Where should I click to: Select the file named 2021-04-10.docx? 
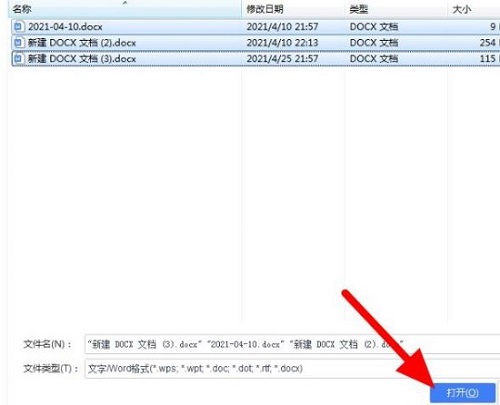65,27
